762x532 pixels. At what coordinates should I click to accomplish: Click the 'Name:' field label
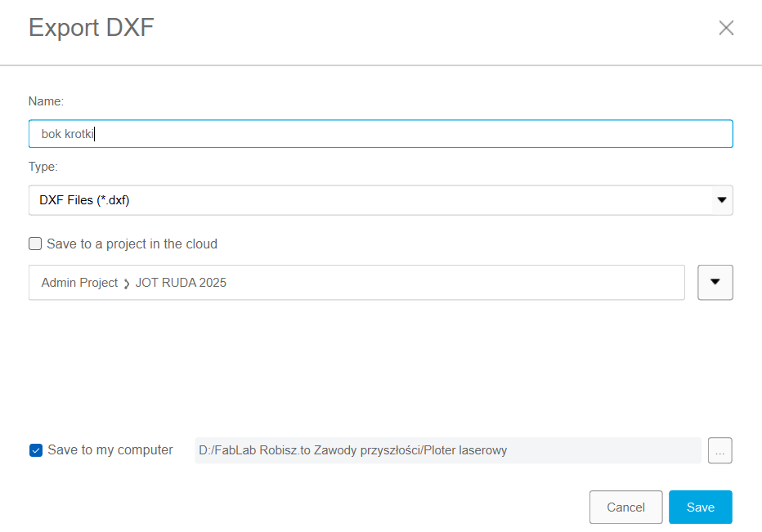click(46, 101)
